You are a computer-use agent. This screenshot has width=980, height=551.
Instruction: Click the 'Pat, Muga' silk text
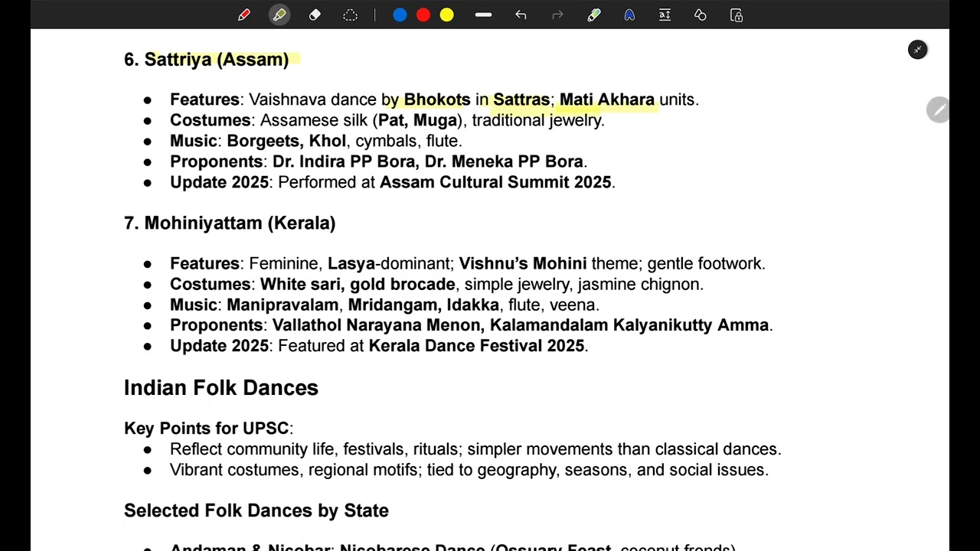418,121
